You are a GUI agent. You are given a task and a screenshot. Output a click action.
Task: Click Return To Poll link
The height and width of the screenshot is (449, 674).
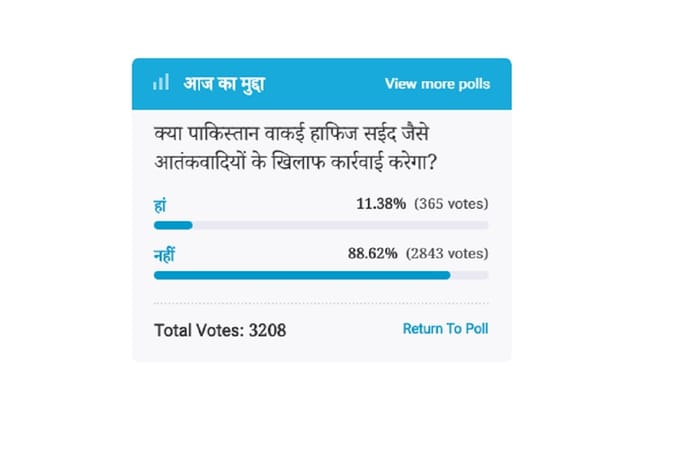coord(445,329)
